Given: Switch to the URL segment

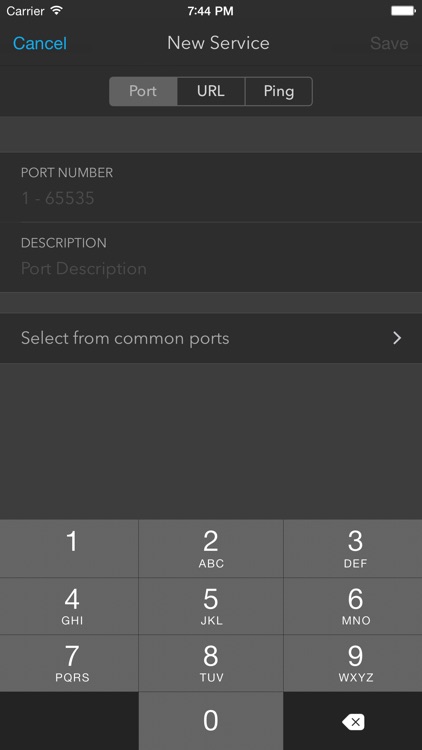Looking at the screenshot, I should 211,91.
